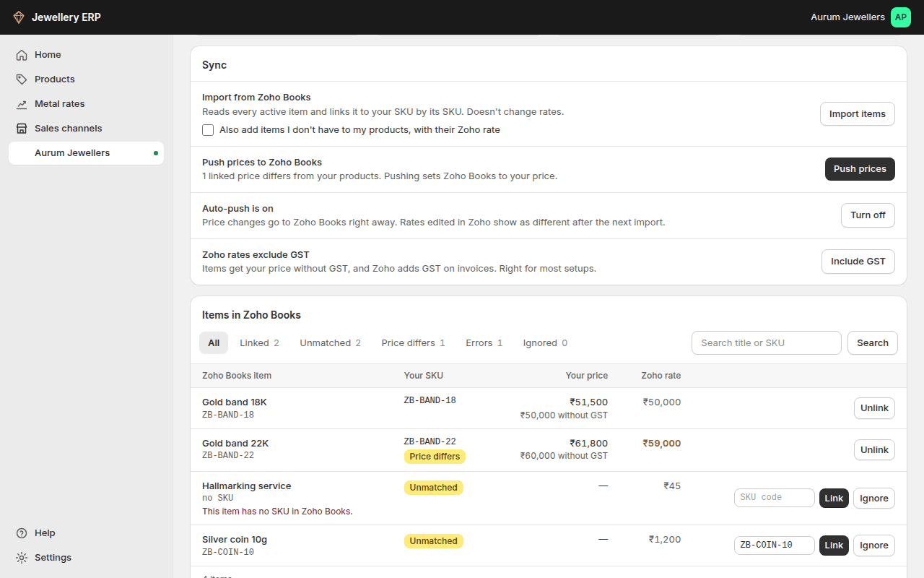View the Errors tab
924x578 pixels.
[x=484, y=343]
